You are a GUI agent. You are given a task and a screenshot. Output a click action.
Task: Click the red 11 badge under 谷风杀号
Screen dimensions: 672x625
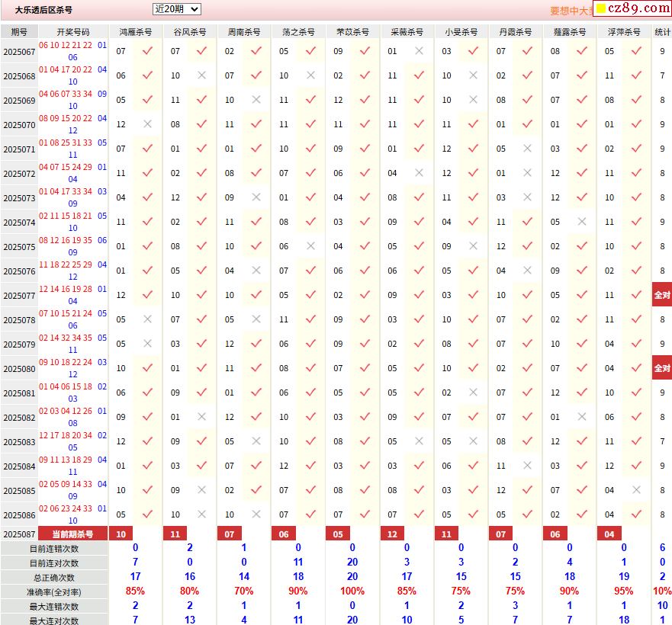pos(175,534)
